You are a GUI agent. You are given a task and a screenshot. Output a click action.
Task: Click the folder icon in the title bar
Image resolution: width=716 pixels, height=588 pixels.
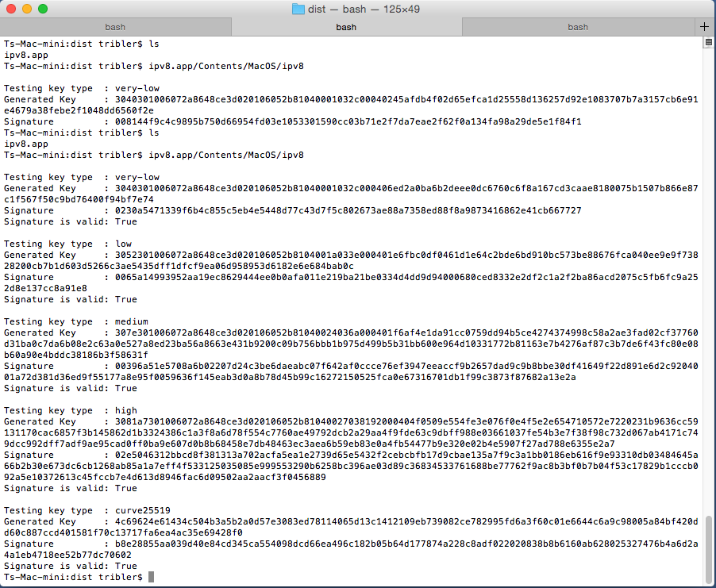point(298,10)
